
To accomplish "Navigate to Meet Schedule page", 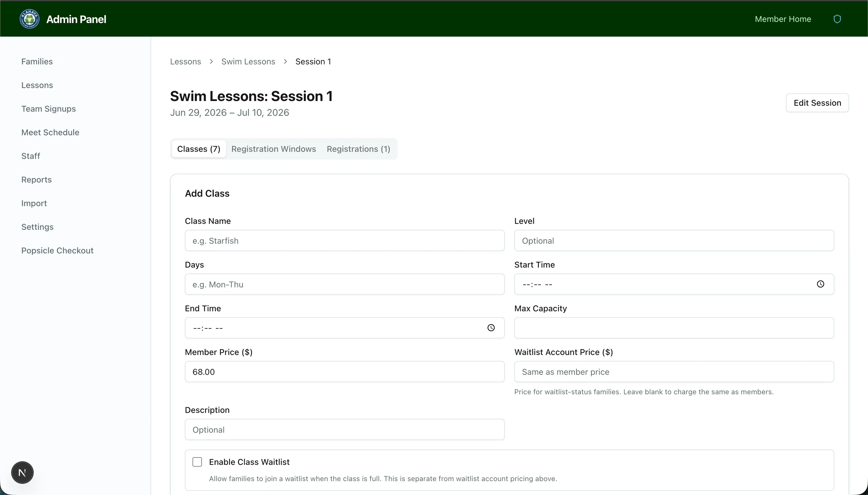I will click(50, 132).
